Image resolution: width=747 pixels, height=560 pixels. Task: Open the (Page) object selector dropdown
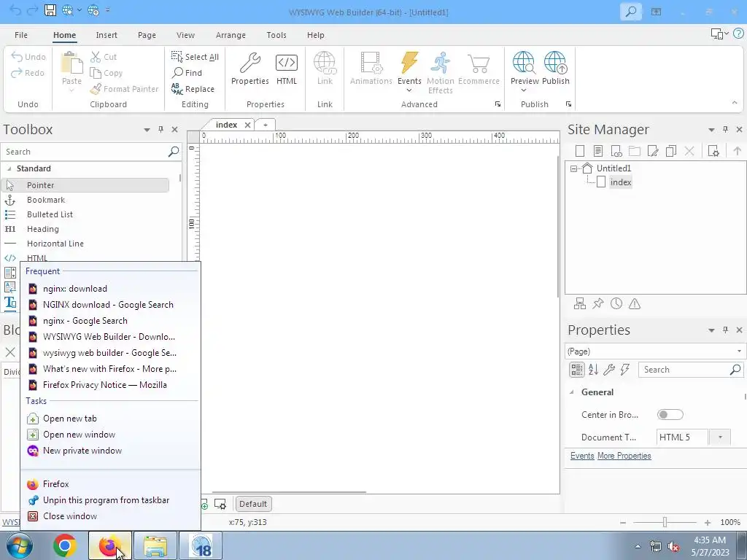[739, 351]
